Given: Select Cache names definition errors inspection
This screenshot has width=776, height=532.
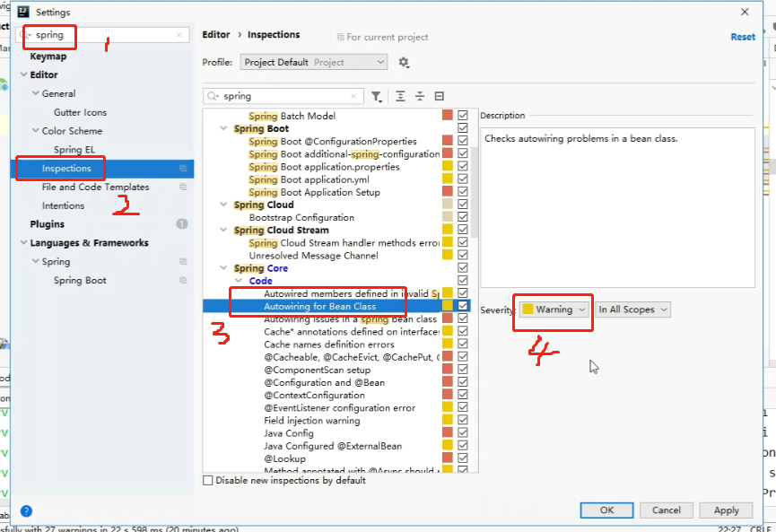Looking at the screenshot, I should [329, 344].
